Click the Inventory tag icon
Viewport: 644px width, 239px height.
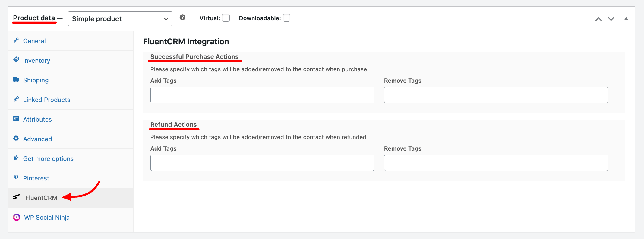[x=16, y=60]
